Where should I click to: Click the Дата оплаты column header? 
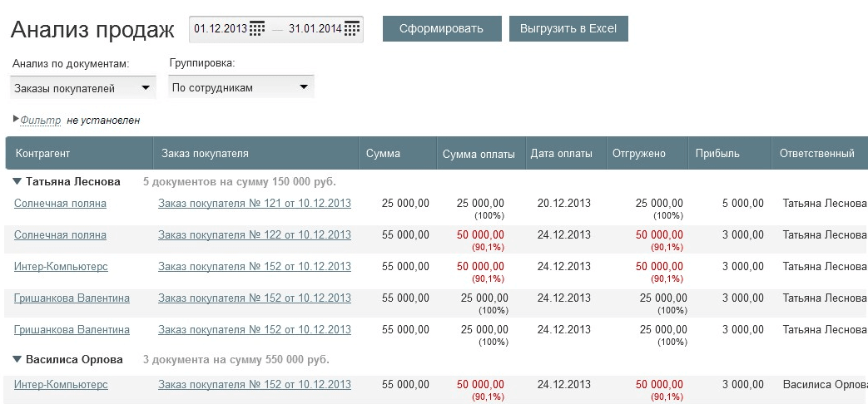(x=561, y=154)
